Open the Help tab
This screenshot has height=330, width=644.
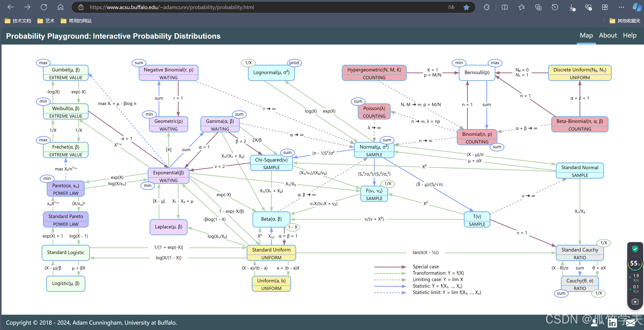pos(630,35)
